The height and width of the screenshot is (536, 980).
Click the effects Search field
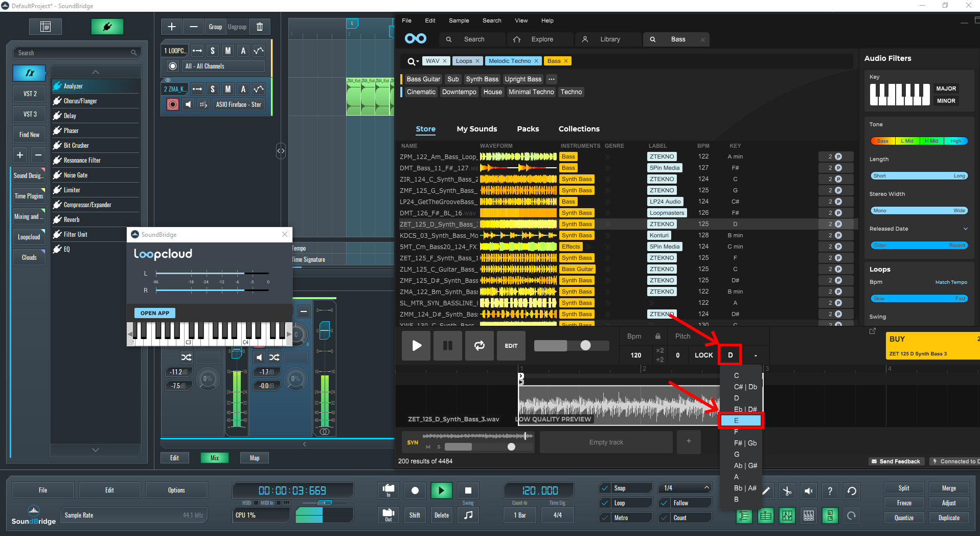[77, 53]
